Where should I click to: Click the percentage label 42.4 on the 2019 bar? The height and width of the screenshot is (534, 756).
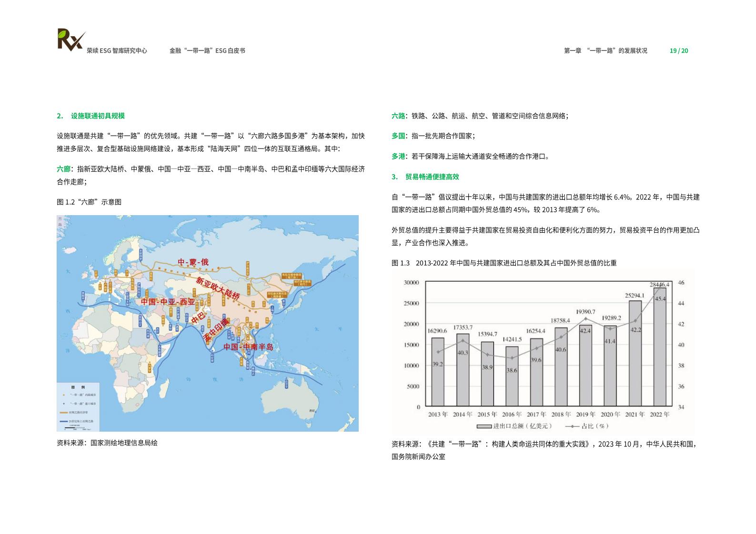coord(585,330)
